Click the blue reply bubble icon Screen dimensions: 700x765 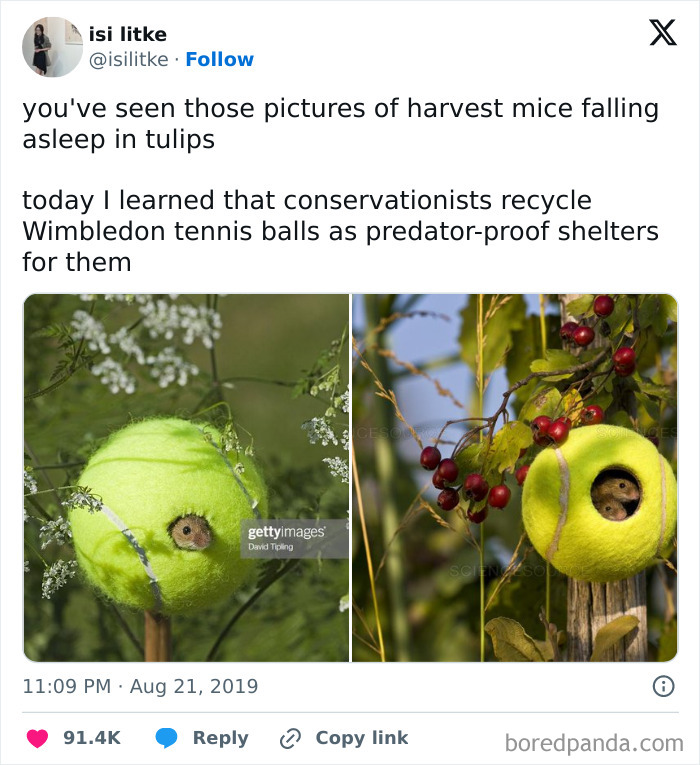click(166, 738)
